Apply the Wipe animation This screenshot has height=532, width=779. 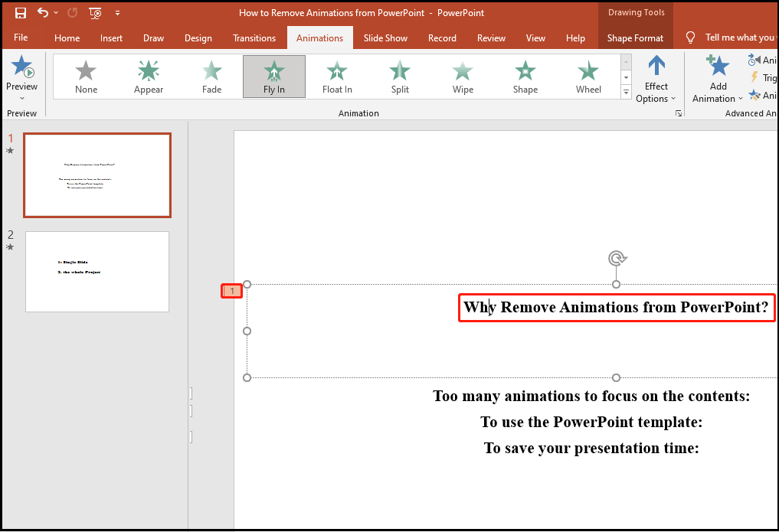(462, 76)
